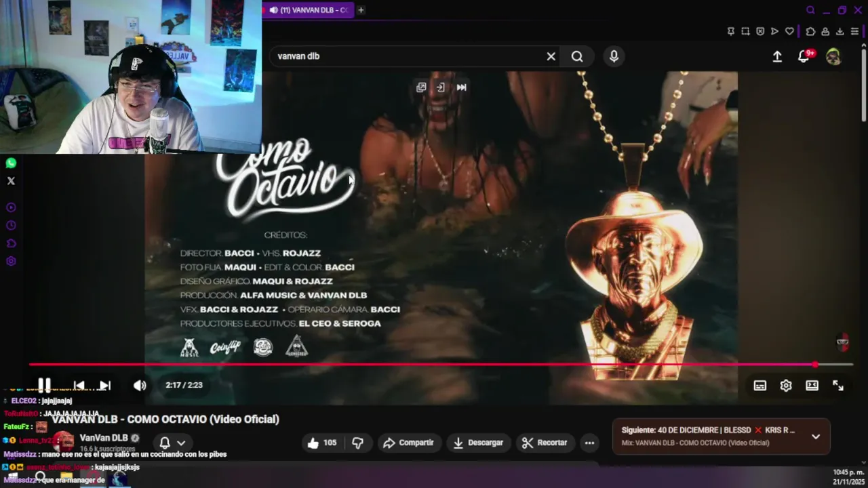Open the VanVan DLB channel name
The height and width of the screenshot is (488, 868).
(x=104, y=439)
